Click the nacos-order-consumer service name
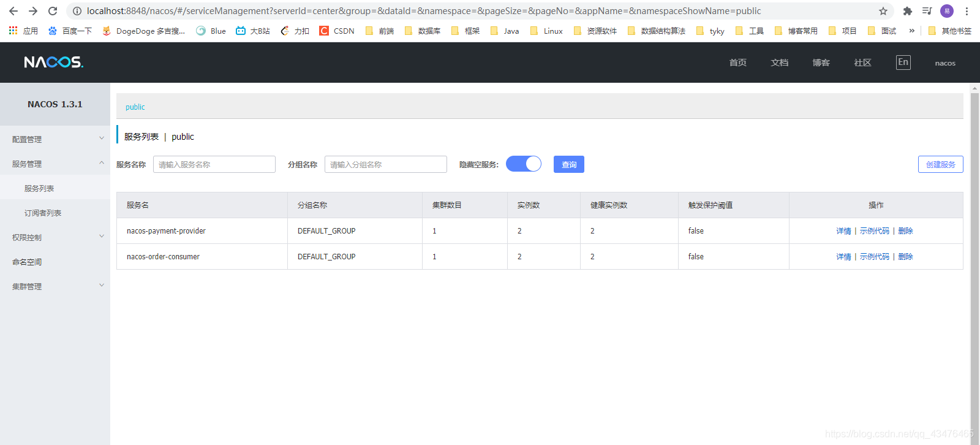 (163, 257)
